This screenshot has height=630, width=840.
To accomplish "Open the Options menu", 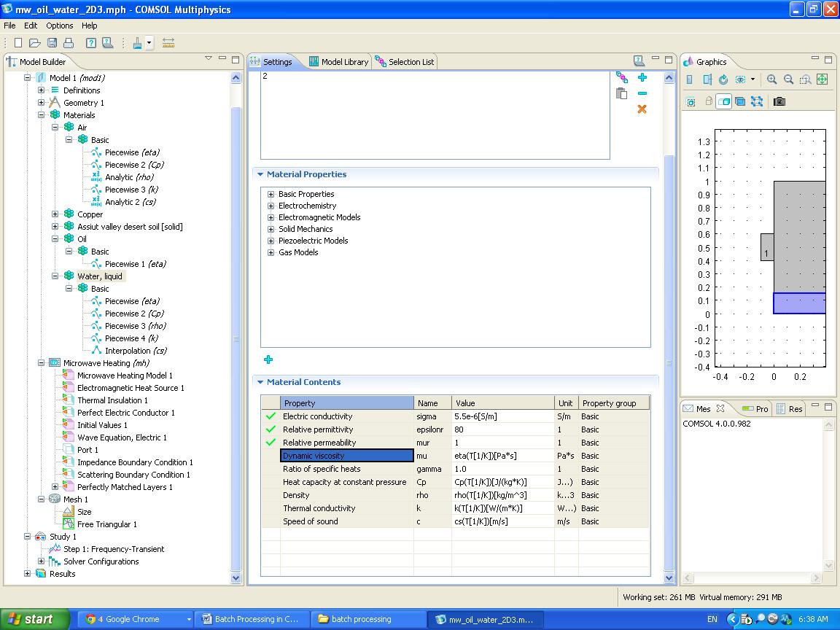I will 60,26.
